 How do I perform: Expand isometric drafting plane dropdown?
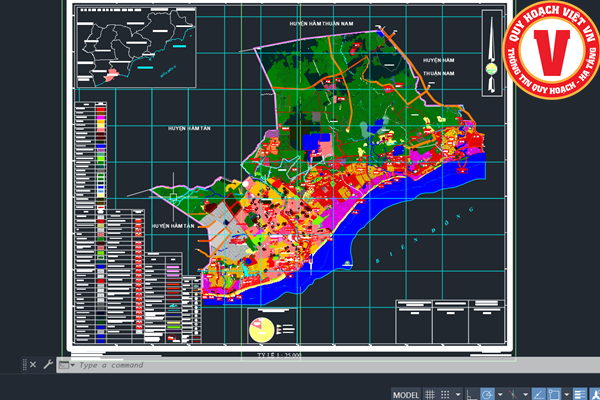pos(526,393)
